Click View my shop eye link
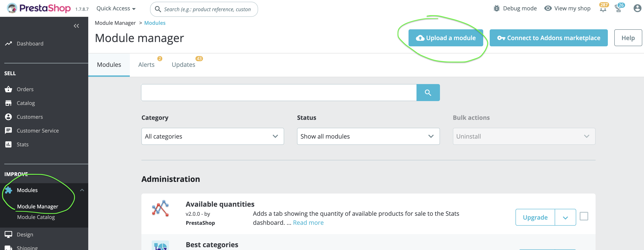The width and height of the screenshot is (644, 250). tap(567, 8)
